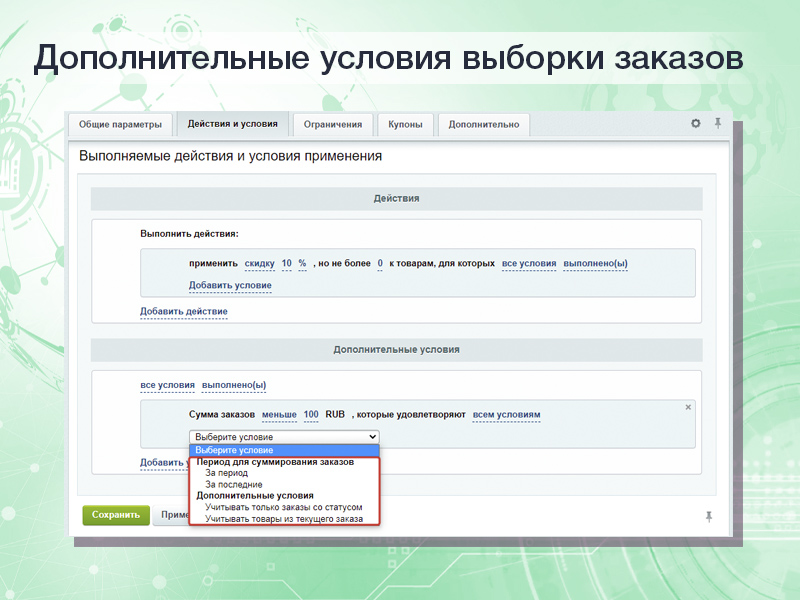800x600 pixels.
Task: Open the settings gear icon
Action: point(696,124)
